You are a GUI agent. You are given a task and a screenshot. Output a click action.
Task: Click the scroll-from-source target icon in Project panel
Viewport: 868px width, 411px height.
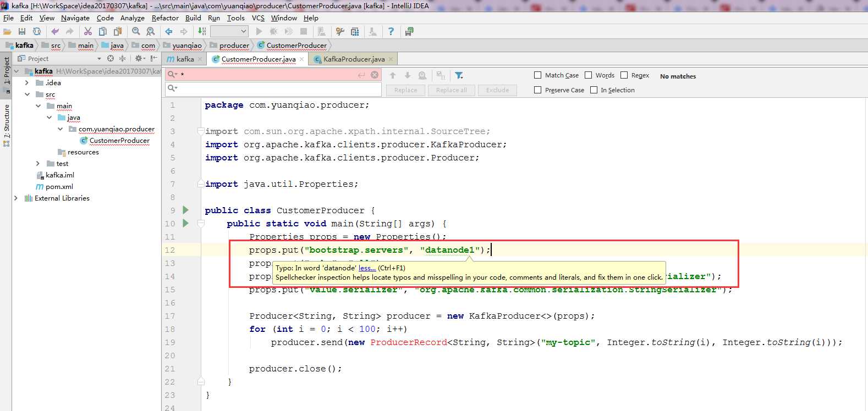click(111, 58)
